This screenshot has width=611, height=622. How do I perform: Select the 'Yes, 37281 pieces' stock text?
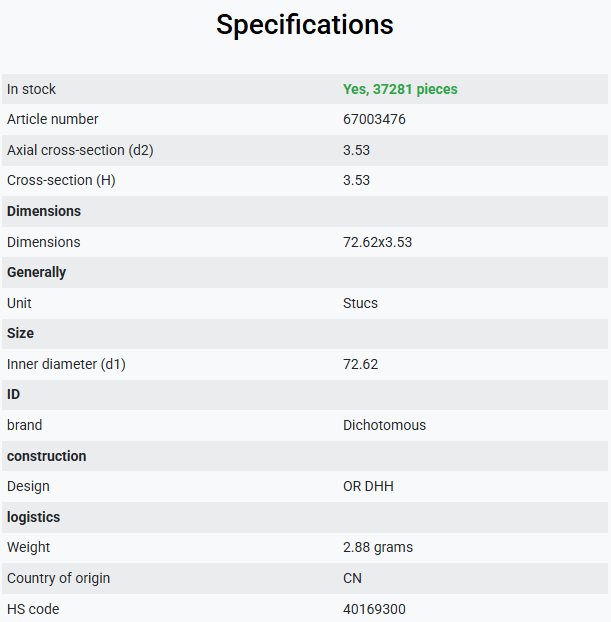(x=400, y=89)
